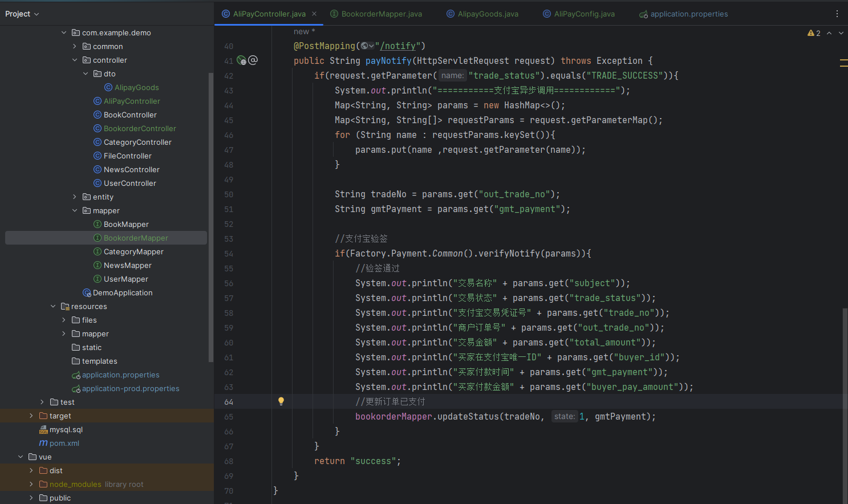
Task: Expand the mapper folder under resources
Action: point(64,334)
